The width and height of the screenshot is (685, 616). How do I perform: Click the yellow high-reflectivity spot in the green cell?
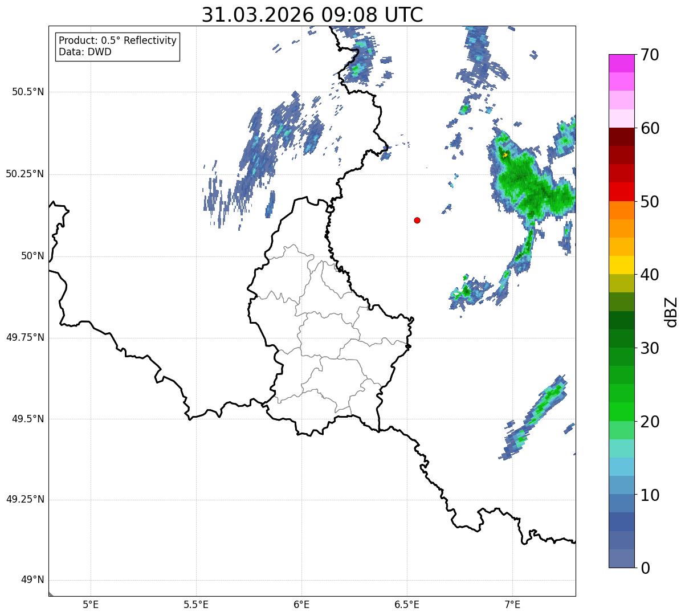point(505,154)
